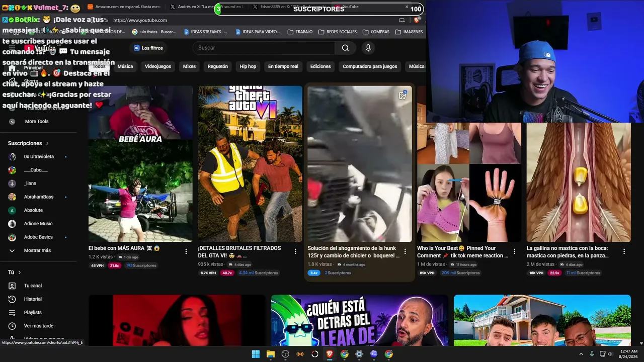
Task: Click the corner icon on the Hunk video thumbnail
Action: (x=403, y=95)
